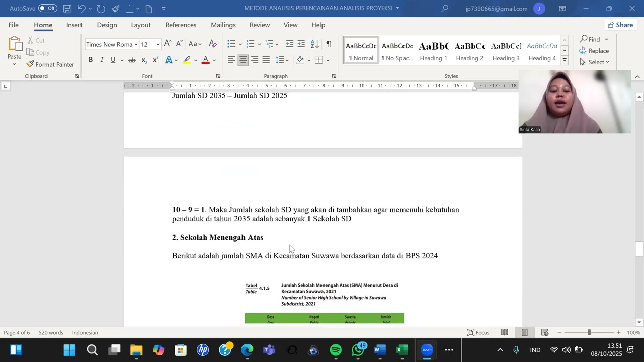Toggle Center alignment

(243, 60)
